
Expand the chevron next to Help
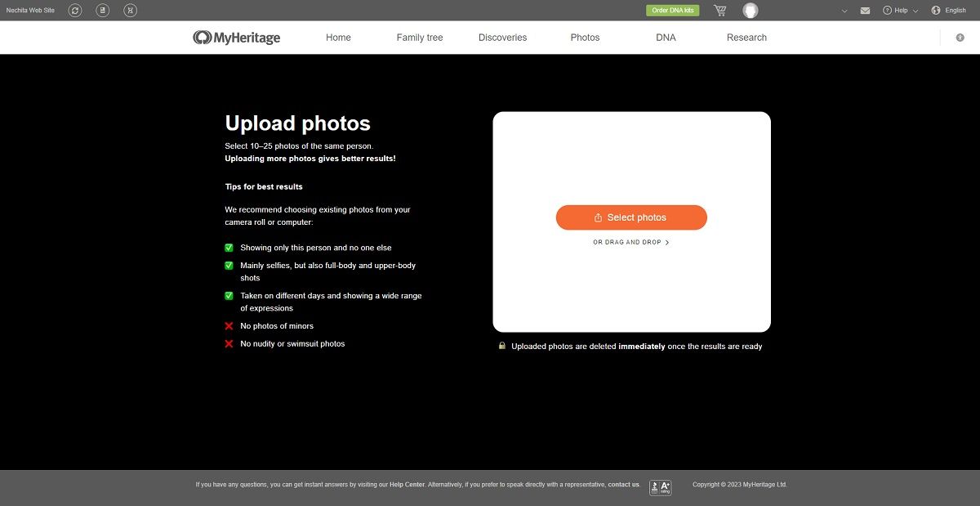(x=915, y=10)
